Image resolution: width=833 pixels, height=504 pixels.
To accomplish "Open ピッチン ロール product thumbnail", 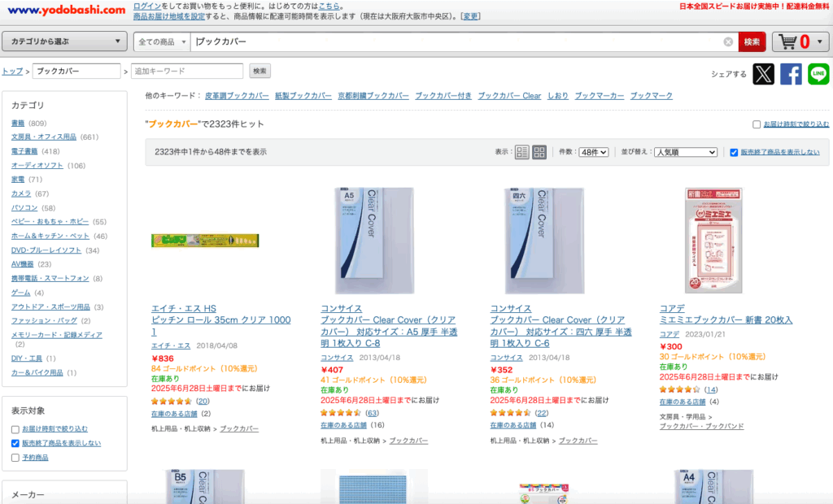I will pyautogui.click(x=205, y=241).
